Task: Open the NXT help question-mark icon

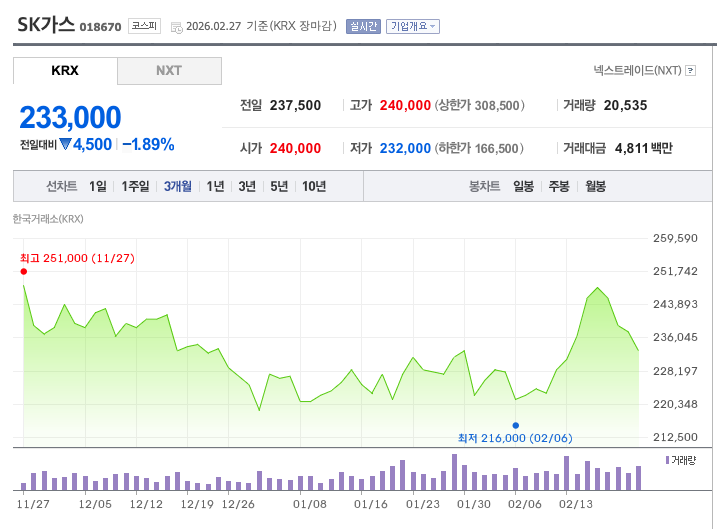Action: coord(691,70)
